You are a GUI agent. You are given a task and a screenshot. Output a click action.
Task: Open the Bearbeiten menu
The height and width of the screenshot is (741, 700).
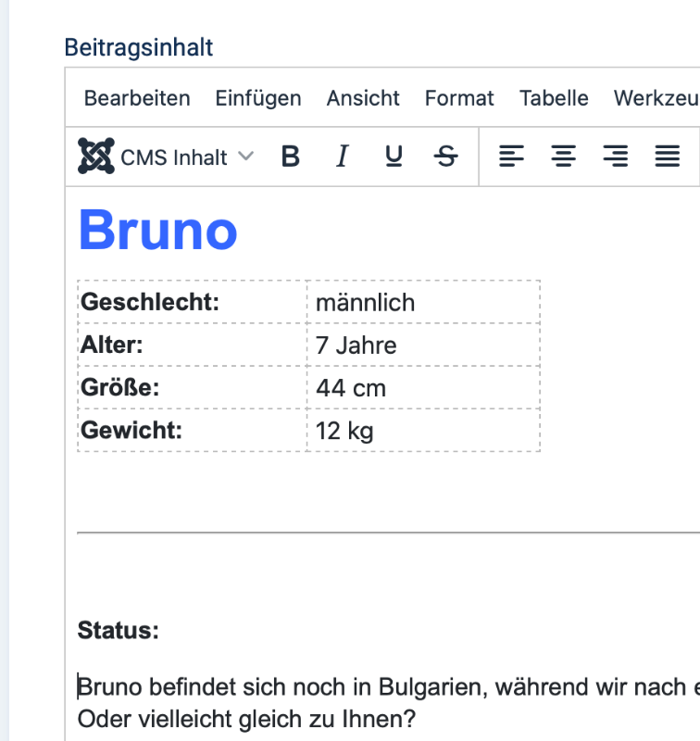click(137, 98)
